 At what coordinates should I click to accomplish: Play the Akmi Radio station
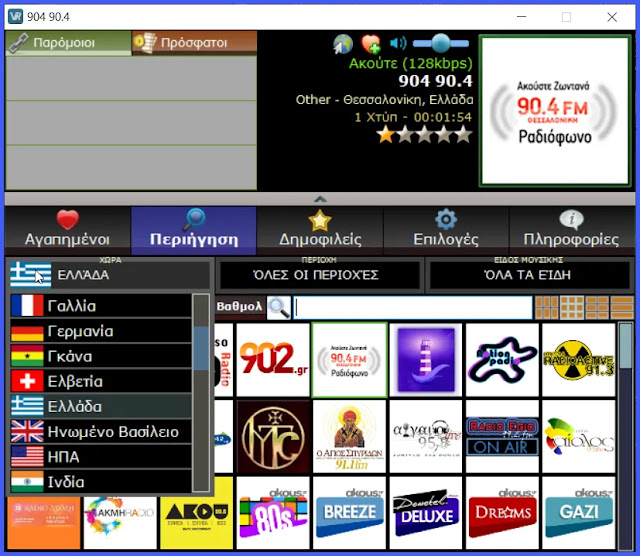coord(120,523)
